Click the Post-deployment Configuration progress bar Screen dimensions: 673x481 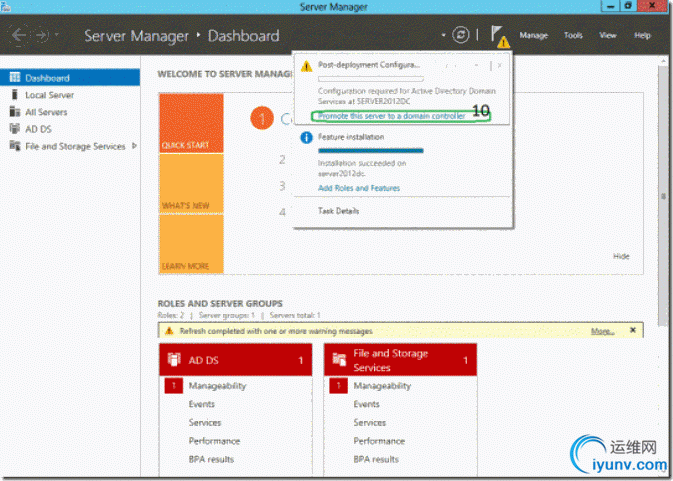[370, 79]
